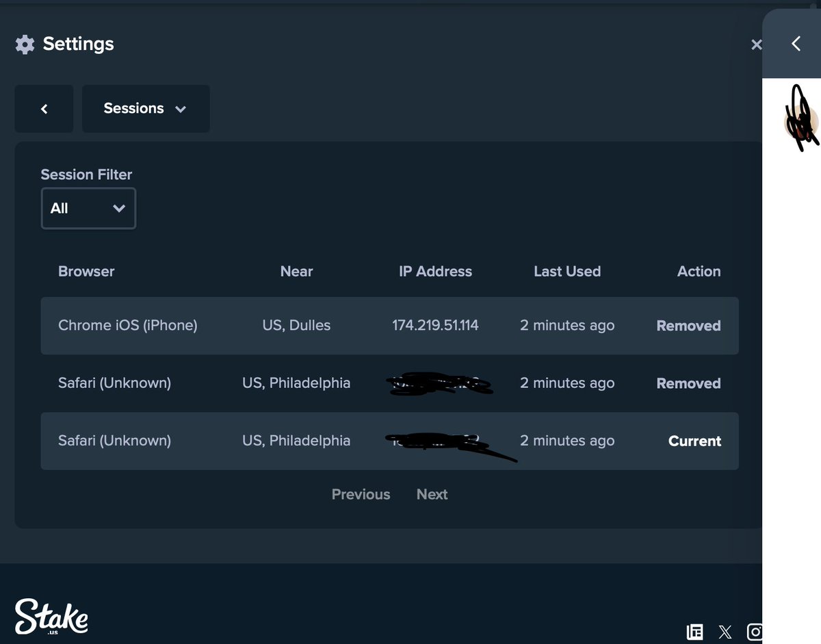
Task: Click 'US, Dulles' location cell
Action: (296, 326)
